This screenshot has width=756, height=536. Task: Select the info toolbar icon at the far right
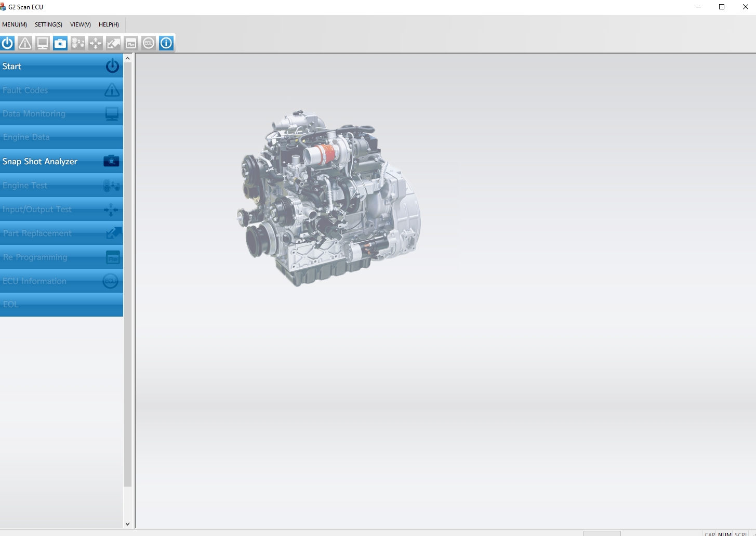(166, 43)
